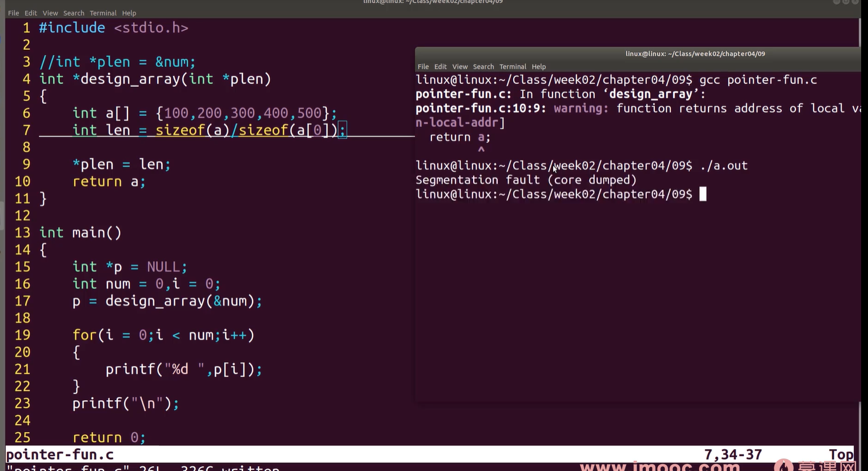Click the 'return 0;' line

click(109, 437)
